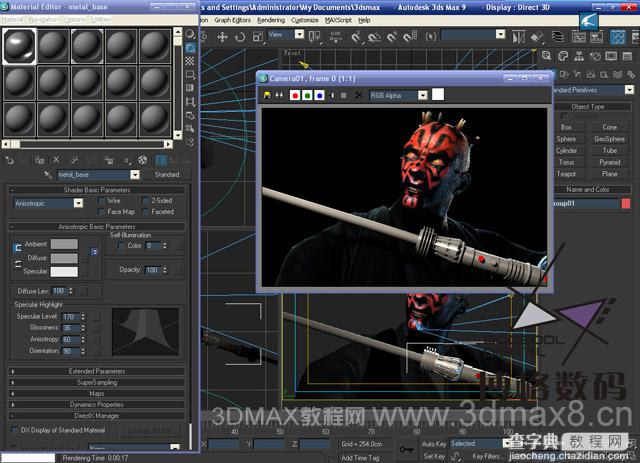Open Material menu in Material Editor

(11, 20)
